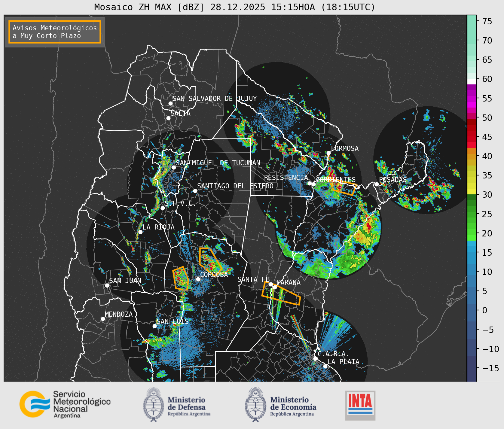Click the SANTA FE label
This screenshot has width=504, height=429.
[x=253, y=279]
